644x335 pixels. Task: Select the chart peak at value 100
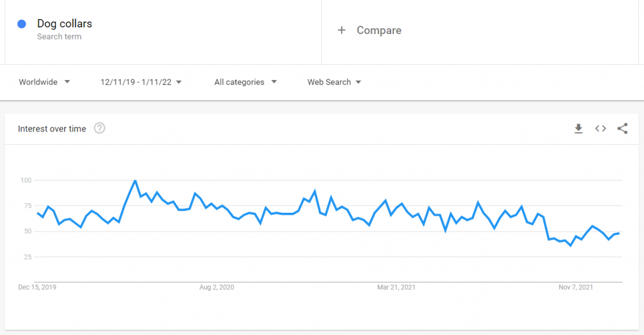click(x=135, y=181)
